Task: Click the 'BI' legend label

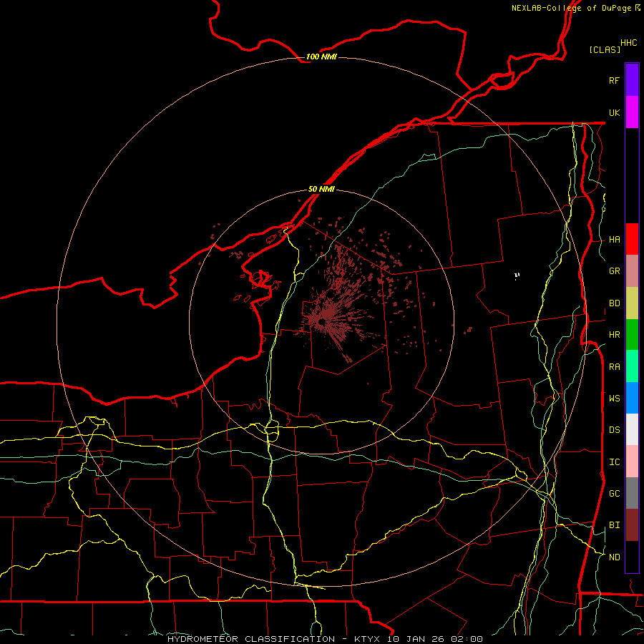Action: click(x=614, y=525)
